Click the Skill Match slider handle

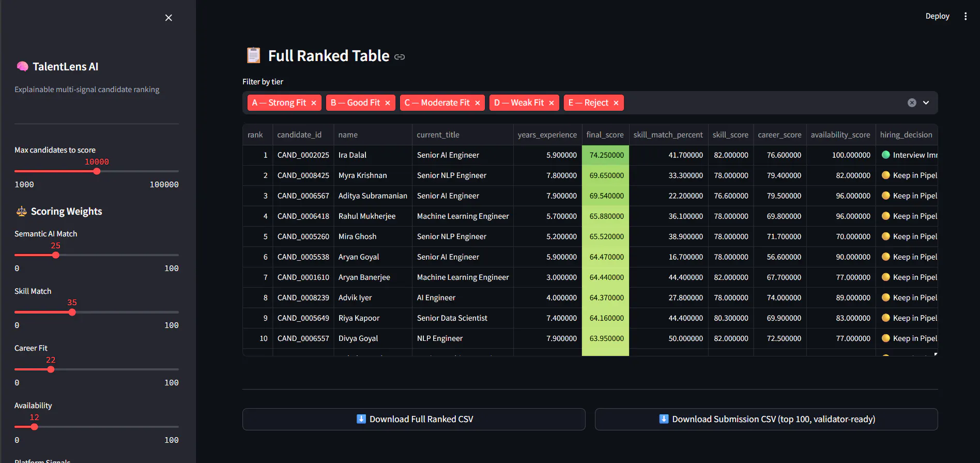click(x=72, y=312)
